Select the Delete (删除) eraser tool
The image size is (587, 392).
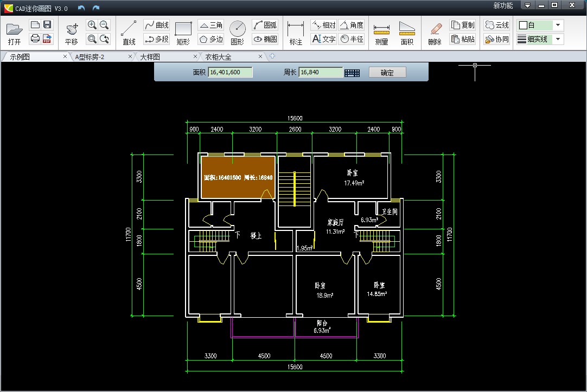tap(435, 33)
